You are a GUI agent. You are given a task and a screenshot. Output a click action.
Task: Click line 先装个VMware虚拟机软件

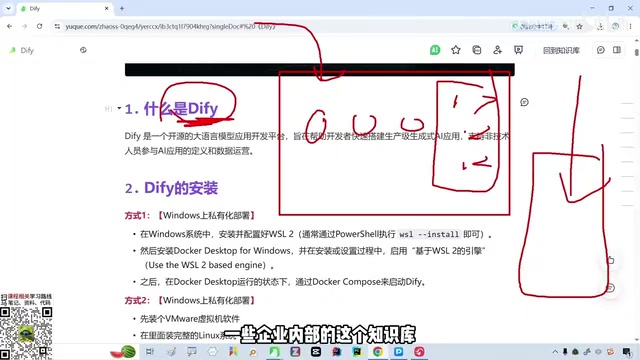pyautogui.click(x=190, y=319)
